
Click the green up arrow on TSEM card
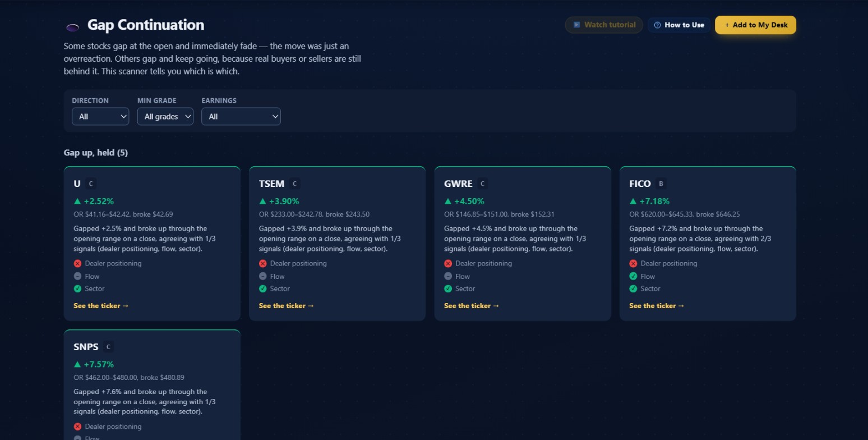point(262,201)
